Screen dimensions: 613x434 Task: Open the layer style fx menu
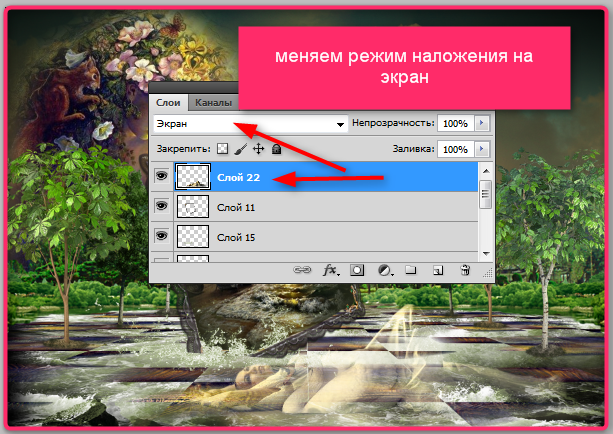pos(331,270)
